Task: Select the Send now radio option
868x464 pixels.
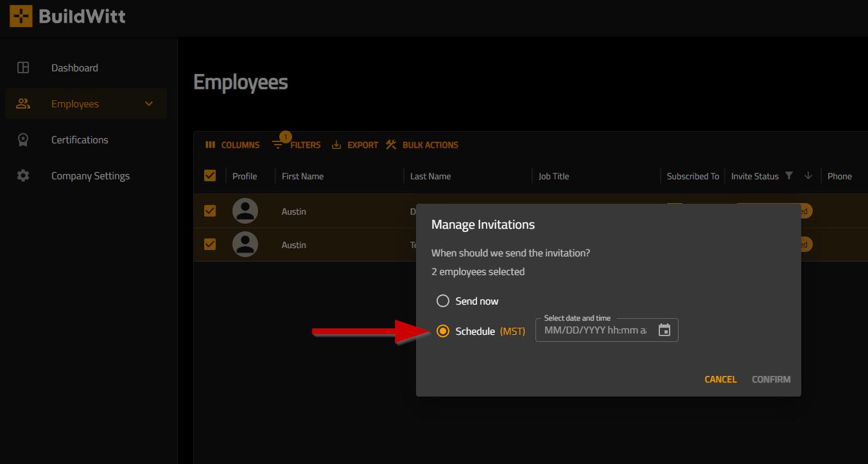Action: [x=442, y=301]
